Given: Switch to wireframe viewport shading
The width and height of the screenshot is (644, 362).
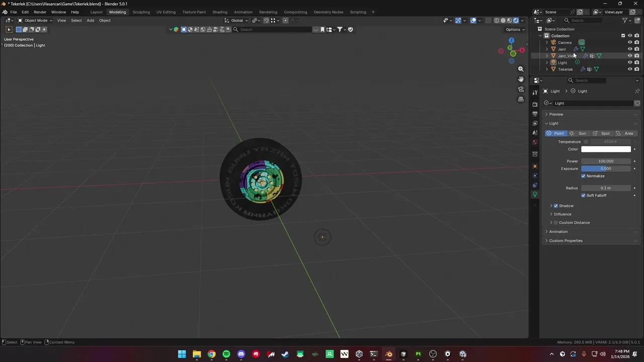Looking at the screenshot, I should coord(497,21).
